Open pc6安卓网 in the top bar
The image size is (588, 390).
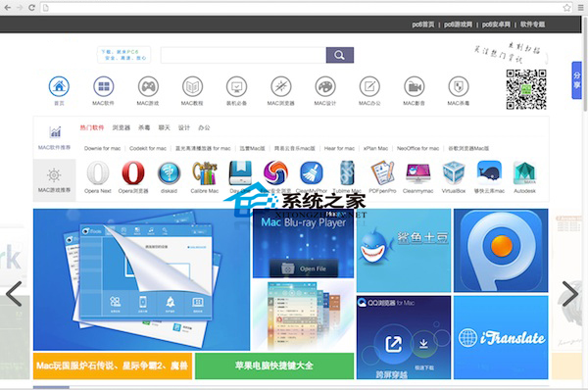click(496, 24)
